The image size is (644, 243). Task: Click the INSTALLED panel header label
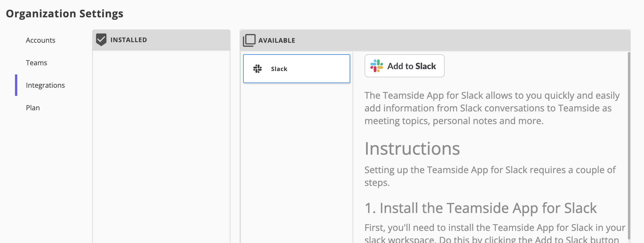129,40
